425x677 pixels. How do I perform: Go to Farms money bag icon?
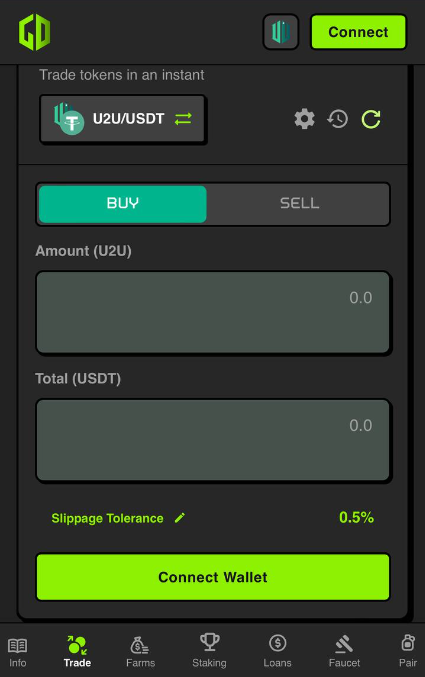point(140,645)
